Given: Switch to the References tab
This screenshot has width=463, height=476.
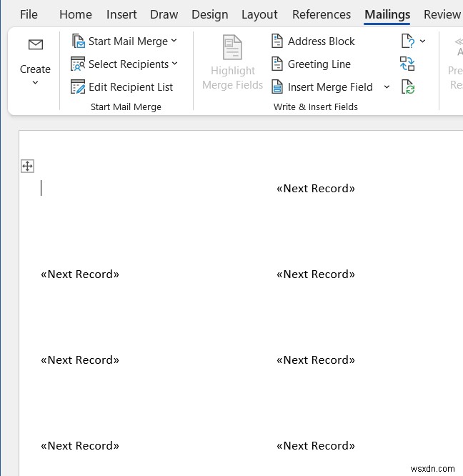Looking at the screenshot, I should (322, 14).
